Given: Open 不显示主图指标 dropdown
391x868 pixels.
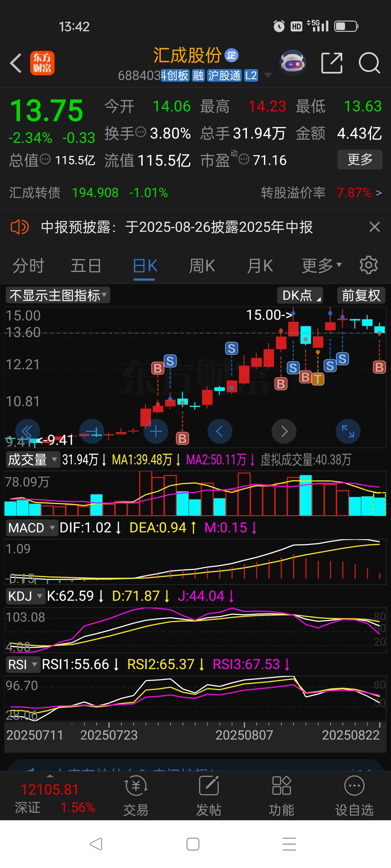Looking at the screenshot, I should click(58, 295).
